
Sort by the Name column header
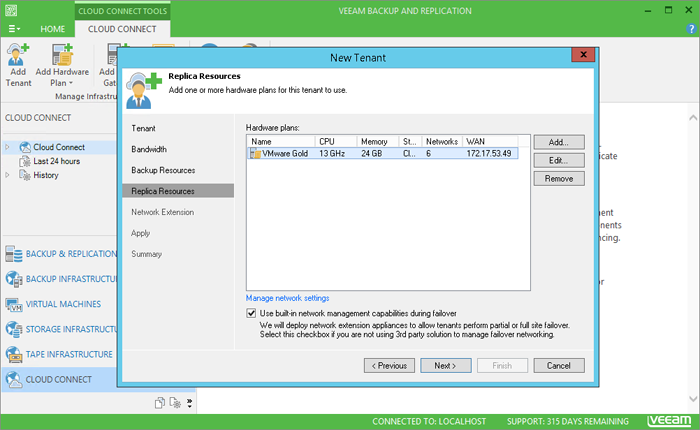coord(281,142)
